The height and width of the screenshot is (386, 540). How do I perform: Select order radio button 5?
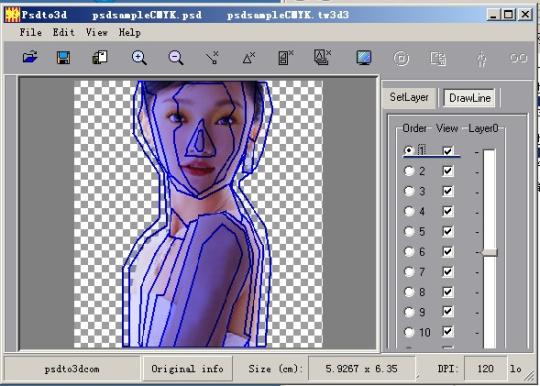click(x=409, y=231)
